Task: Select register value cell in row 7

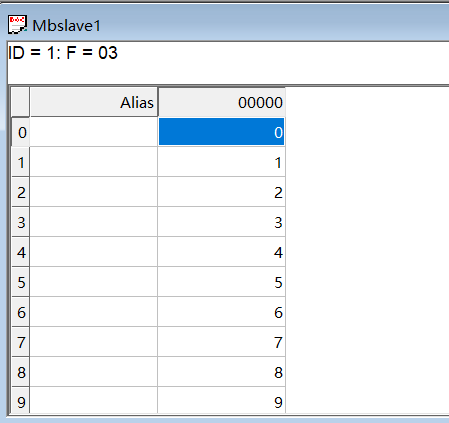Action: coord(222,342)
